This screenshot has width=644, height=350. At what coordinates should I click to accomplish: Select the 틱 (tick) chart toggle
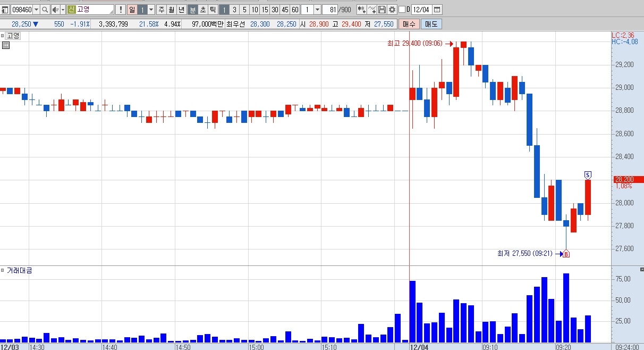(212, 10)
